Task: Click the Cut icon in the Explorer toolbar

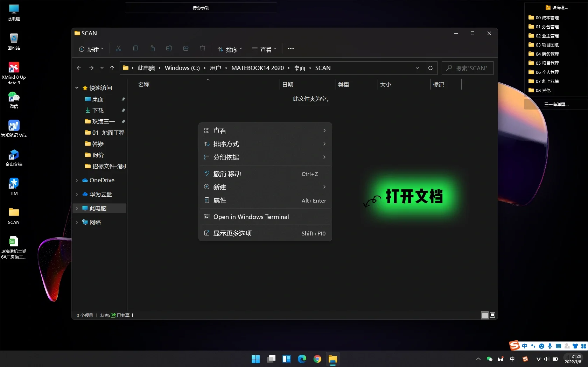Action: (x=118, y=49)
